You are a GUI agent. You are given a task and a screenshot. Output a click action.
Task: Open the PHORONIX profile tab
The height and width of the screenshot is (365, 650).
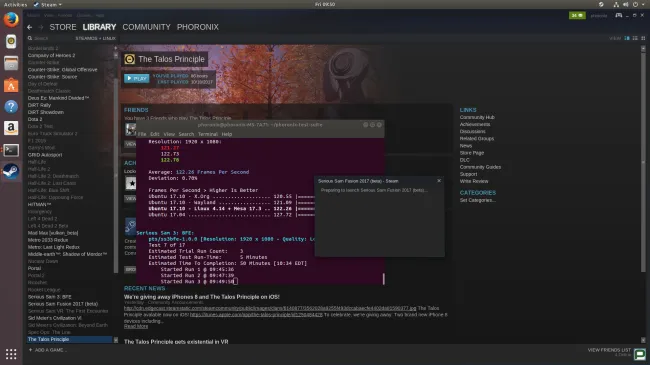coord(198,27)
